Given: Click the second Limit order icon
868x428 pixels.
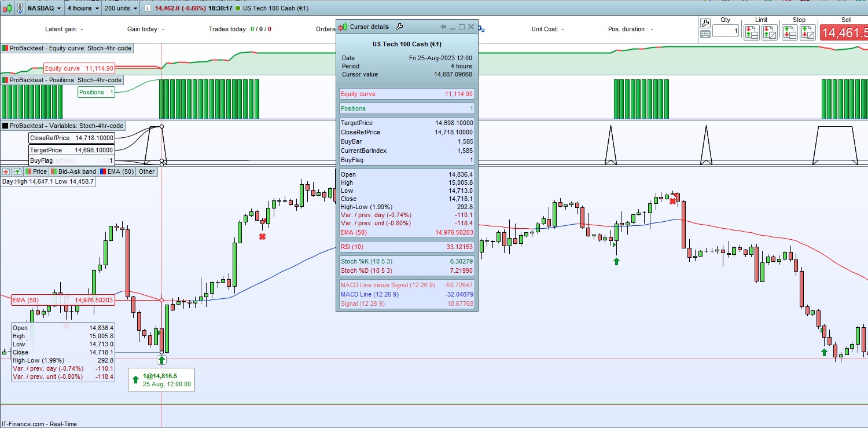Looking at the screenshot, I should click(x=769, y=32).
